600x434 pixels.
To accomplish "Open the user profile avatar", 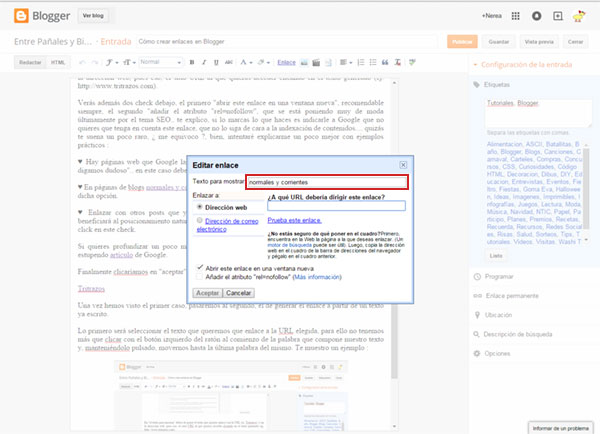I will tap(579, 16).
